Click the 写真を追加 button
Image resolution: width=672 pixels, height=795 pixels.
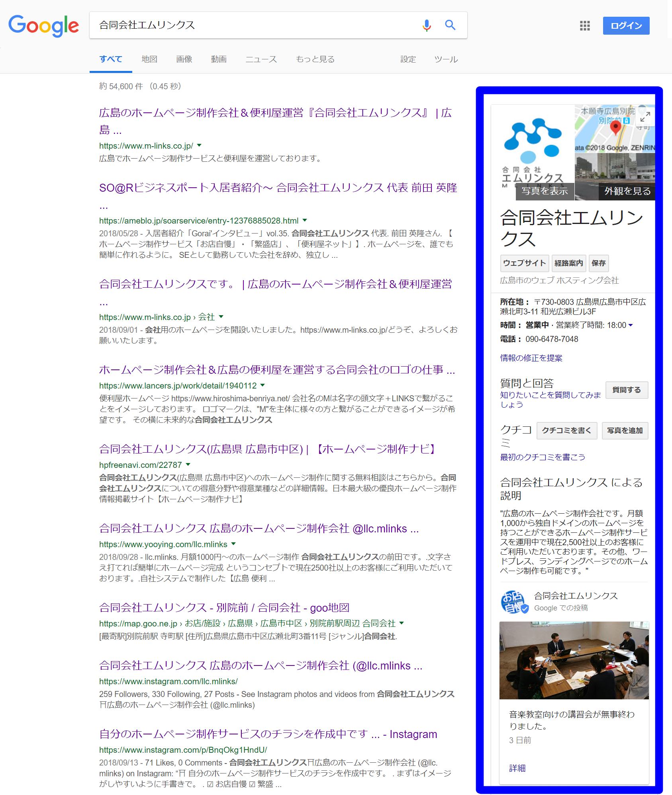click(x=625, y=431)
